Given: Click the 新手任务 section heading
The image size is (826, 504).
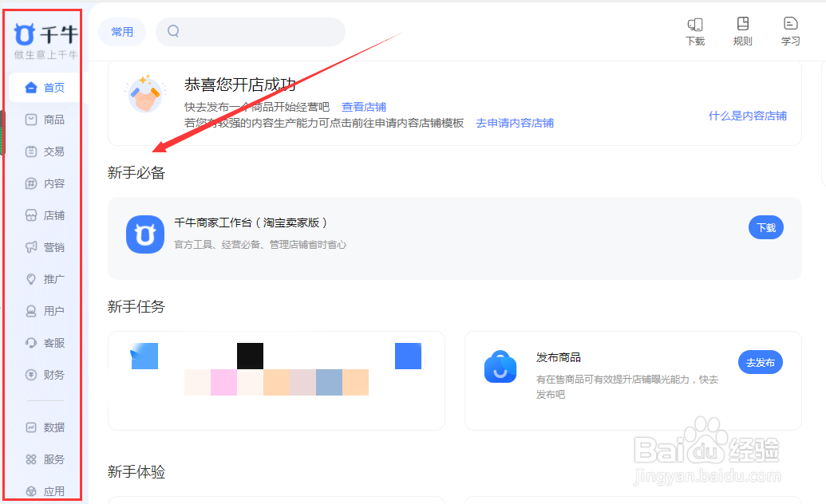Looking at the screenshot, I should coord(136,306).
